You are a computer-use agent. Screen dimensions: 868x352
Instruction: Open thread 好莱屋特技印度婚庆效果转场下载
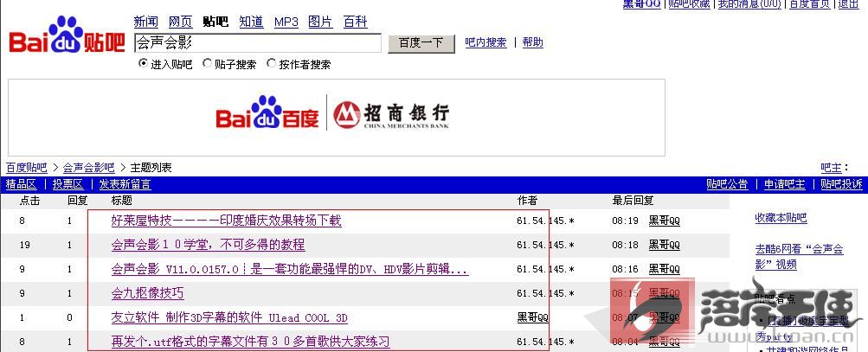(x=227, y=221)
